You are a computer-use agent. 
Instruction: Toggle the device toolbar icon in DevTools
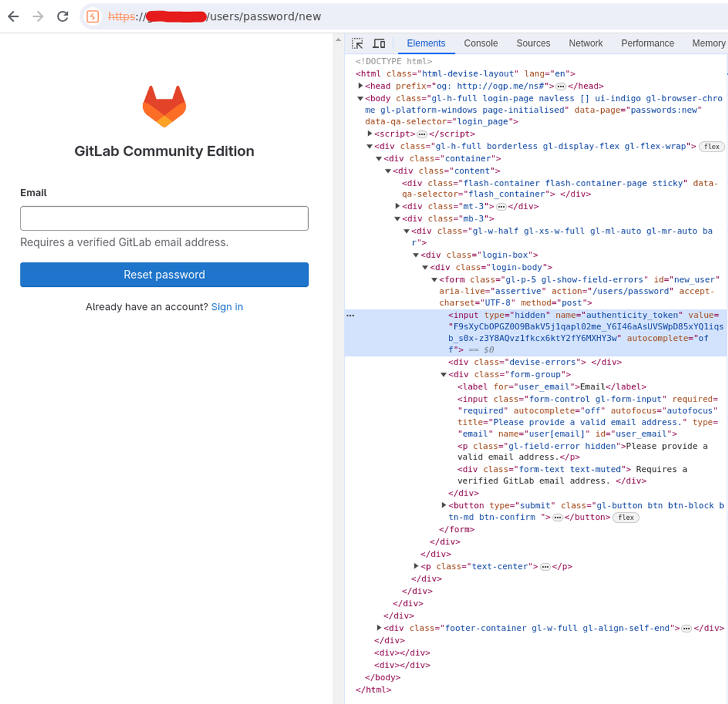[x=379, y=44]
